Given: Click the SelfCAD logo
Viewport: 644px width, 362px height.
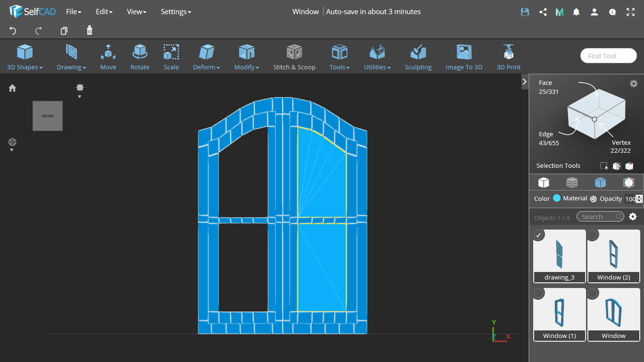Looking at the screenshot, I should pyautogui.click(x=33, y=11).
